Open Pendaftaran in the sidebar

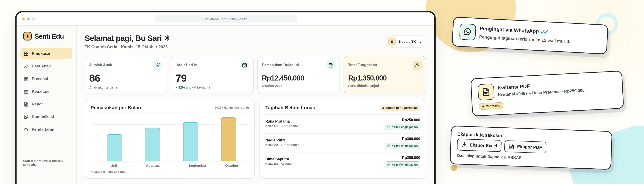[46, 129]
